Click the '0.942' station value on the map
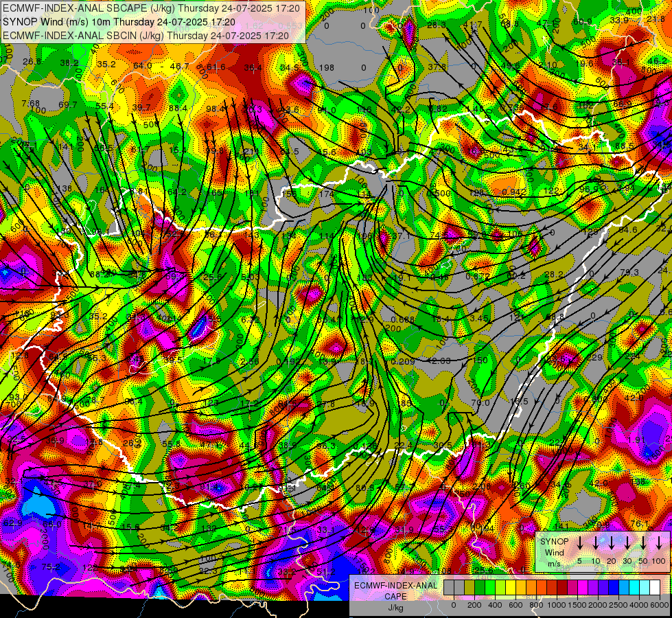This screenshot has width=672, height=618. click(513, 192)
